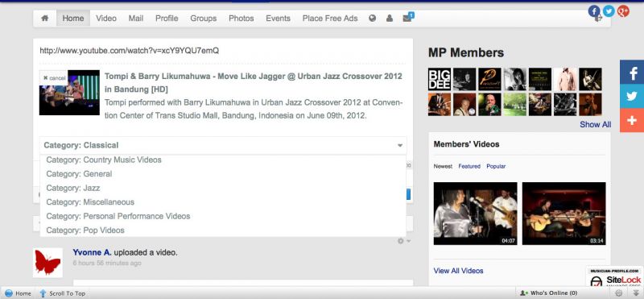The width and height of the screenshot is (644, 299).
Task: Play the members' video with duration 03:14
Action: (564, 214)
